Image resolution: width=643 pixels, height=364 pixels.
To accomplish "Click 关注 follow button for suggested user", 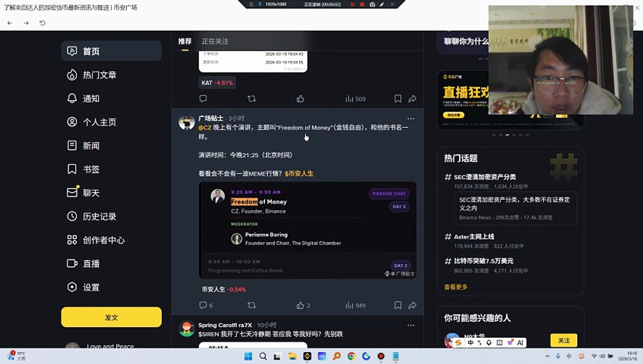I will (x=564, y=340).
